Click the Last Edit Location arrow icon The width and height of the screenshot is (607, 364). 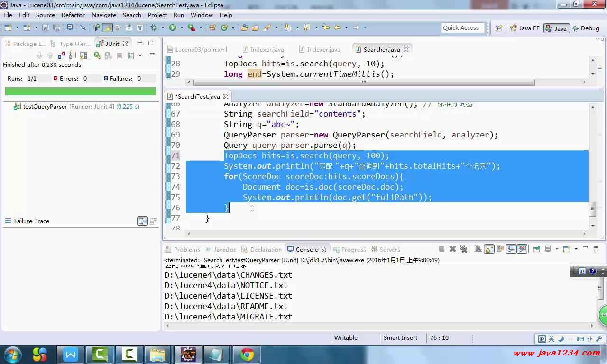(x=326, y=27)
